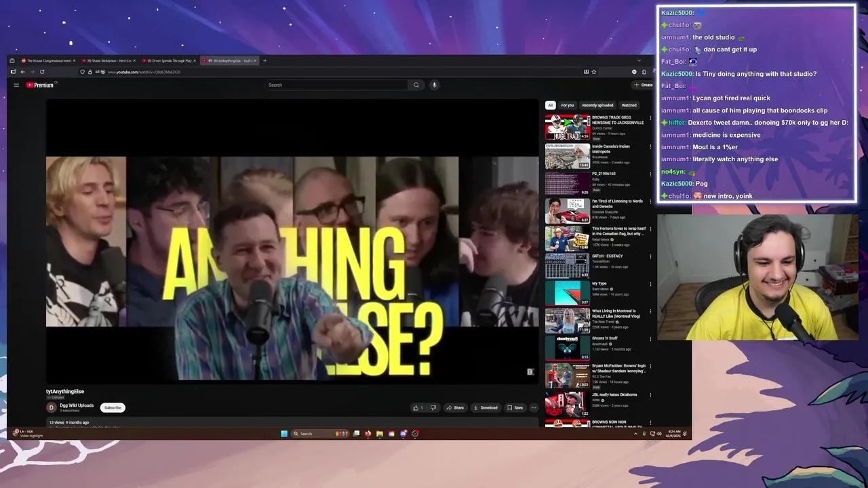
Task: Click the Tim Hortons loves to wrap title
Action: (x=618, y=230)
